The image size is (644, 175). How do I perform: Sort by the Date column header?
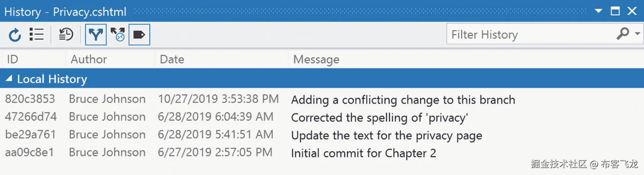tap(172, 59)
